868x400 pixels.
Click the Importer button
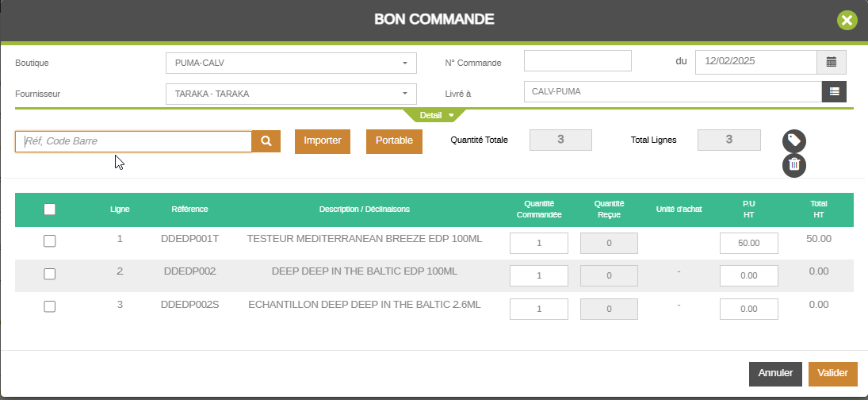(323, 141)
